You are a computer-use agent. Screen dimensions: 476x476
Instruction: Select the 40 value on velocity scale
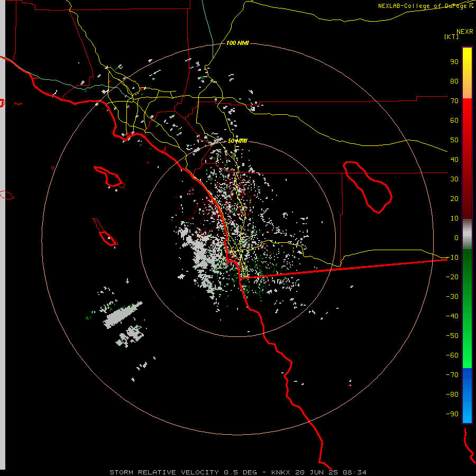(454, 159)
